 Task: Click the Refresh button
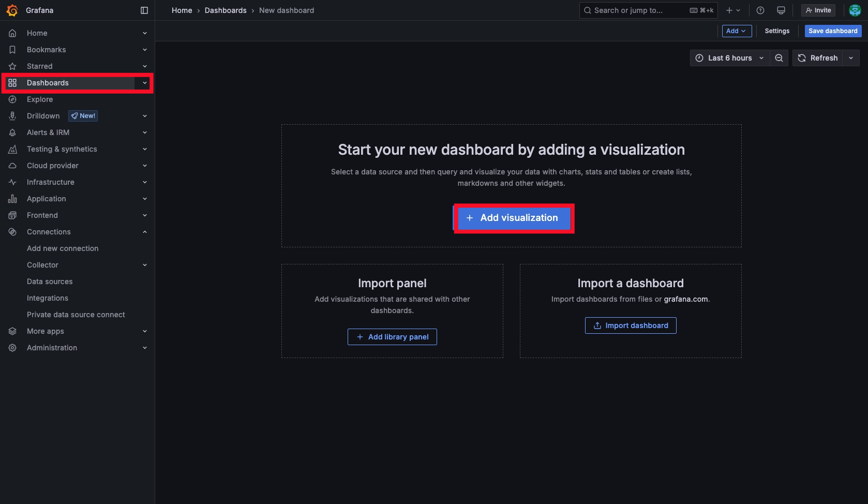pyautogui.click(x=818, y=58)
